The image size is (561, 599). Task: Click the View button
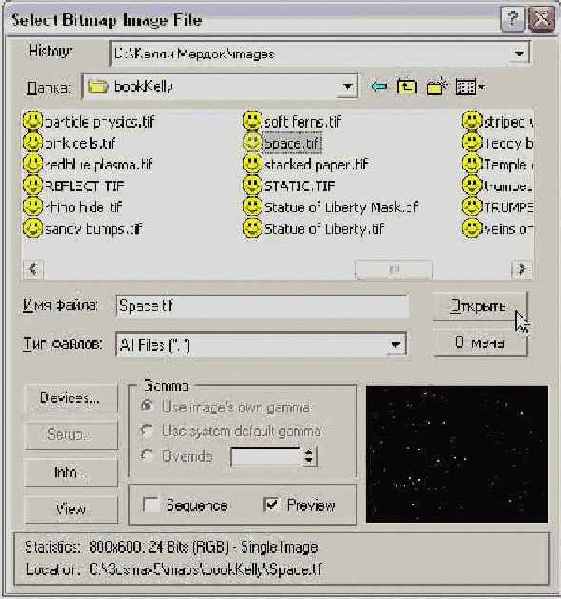coord(71,508)
